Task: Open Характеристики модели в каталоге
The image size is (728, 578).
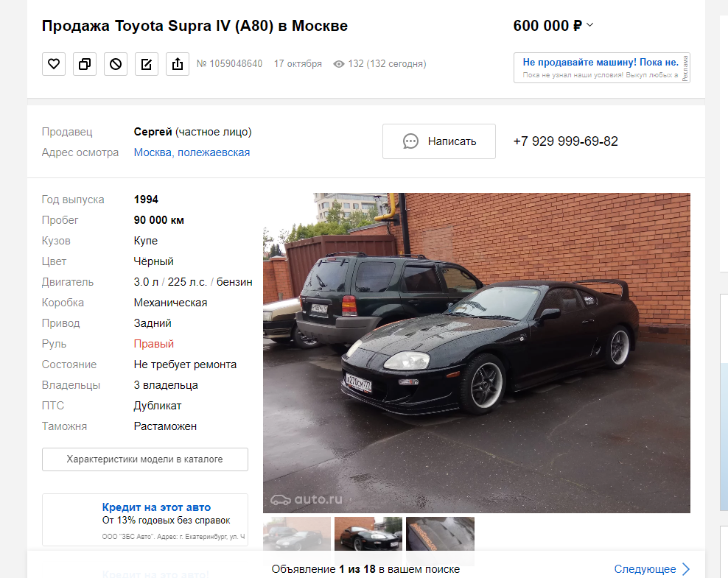Action: [x=145, y=459]
